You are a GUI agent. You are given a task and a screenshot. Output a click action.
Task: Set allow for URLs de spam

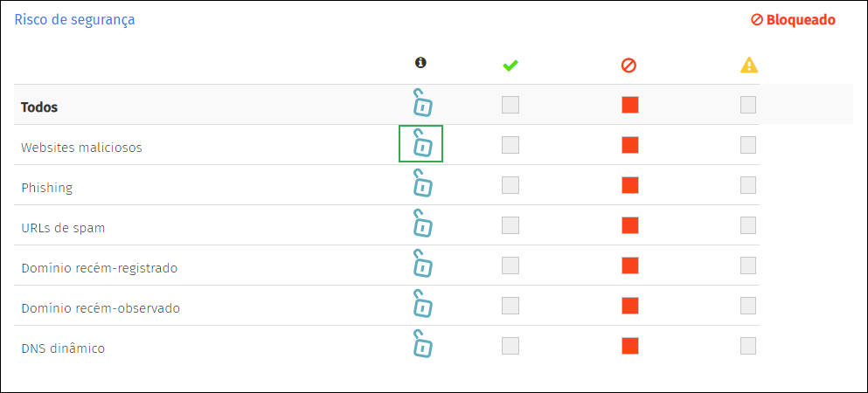point(510,225)
